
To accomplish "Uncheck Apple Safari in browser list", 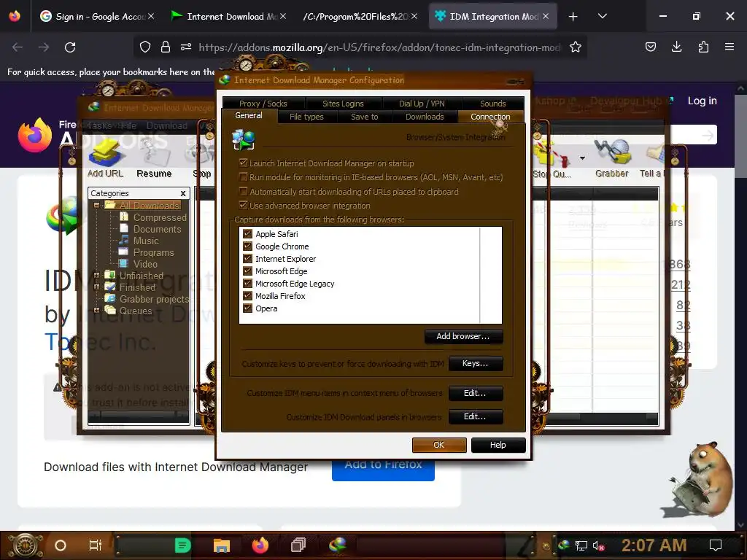I will tap(247, 234).
